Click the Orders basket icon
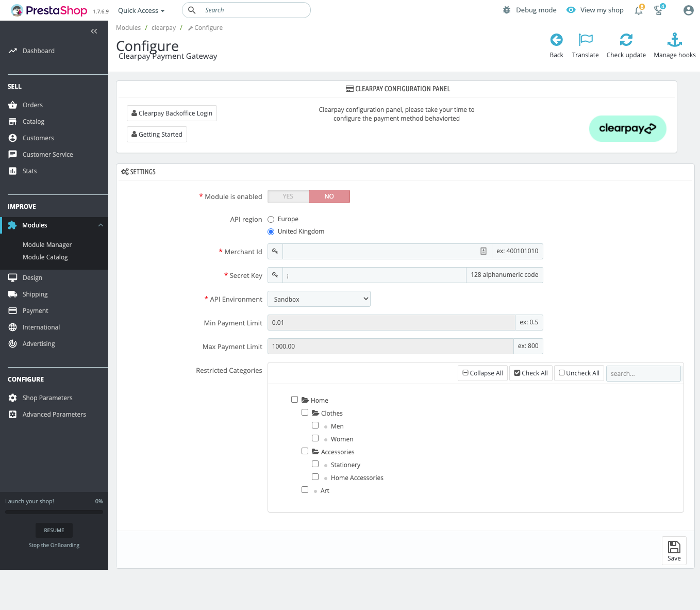 (x=13, y=105)
